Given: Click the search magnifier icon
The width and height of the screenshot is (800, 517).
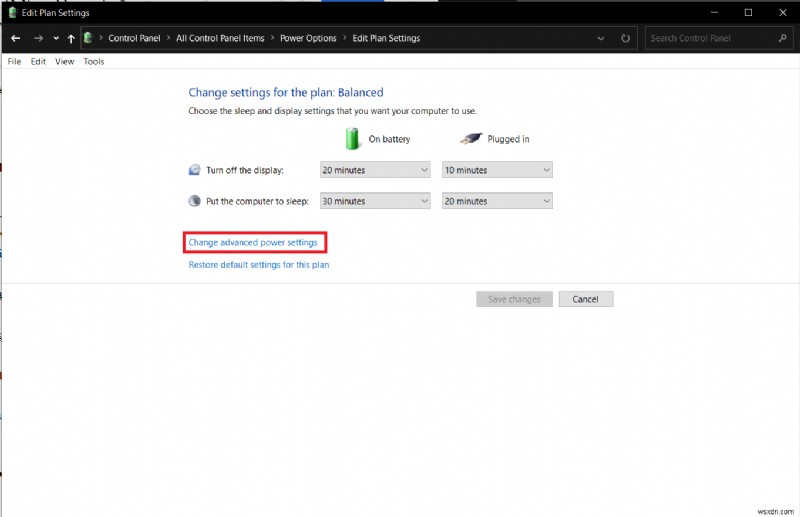Looking at the screenshot, I should coord(783,38).
